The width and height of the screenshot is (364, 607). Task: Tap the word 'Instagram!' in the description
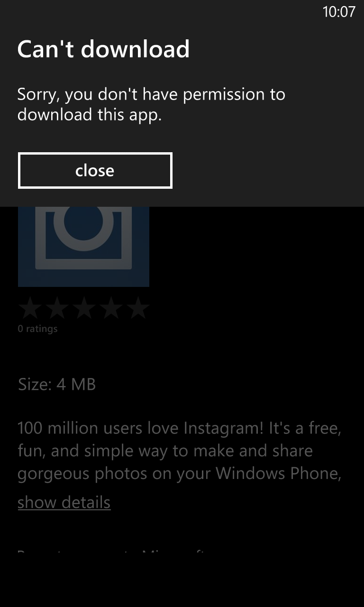coord(223,429)
